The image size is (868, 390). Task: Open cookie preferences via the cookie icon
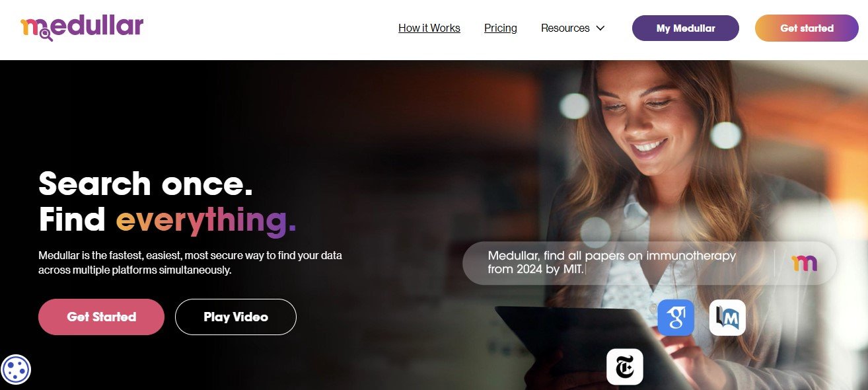16,369
